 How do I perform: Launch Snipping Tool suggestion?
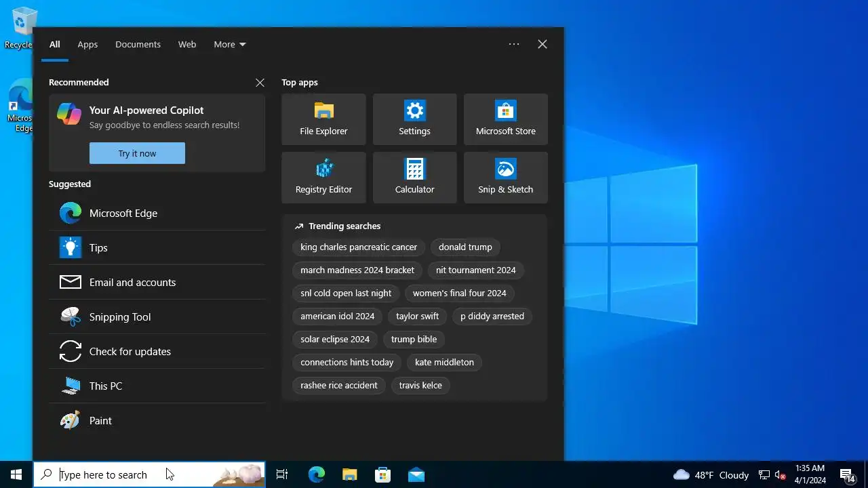point(157,317)
